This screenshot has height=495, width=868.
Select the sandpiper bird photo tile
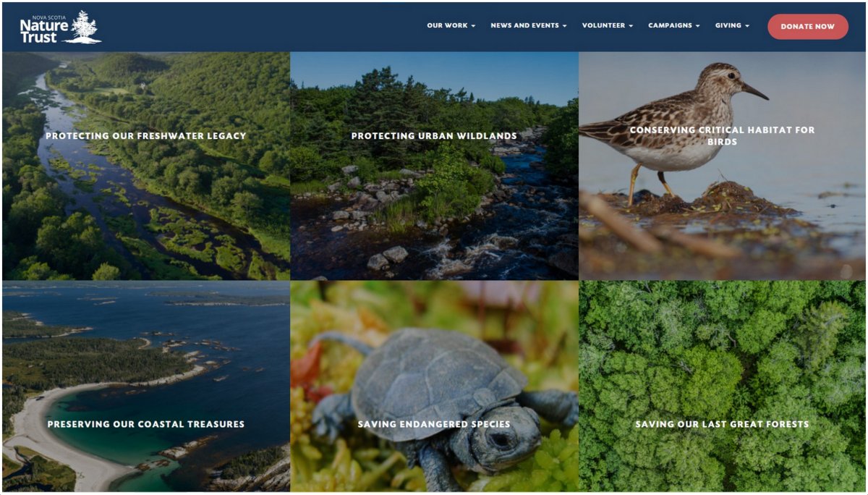pos(722,165)
